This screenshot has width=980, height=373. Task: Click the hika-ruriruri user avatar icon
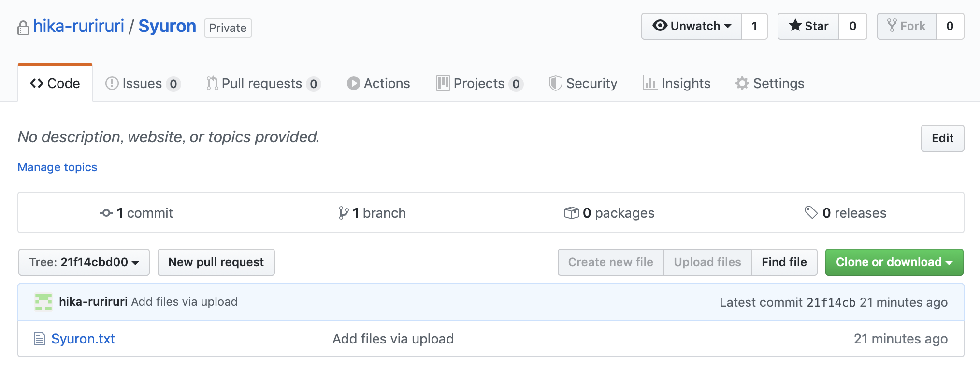click(43, 302)
